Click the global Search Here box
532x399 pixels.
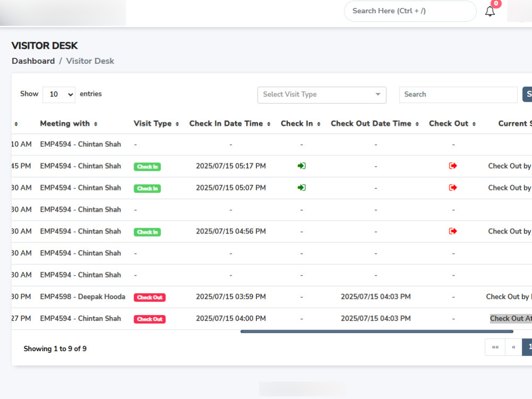coord(410,11)
